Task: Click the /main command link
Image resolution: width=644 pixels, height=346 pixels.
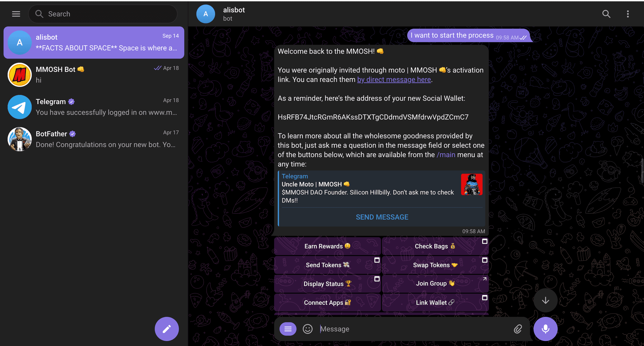Action: (446, 155)
